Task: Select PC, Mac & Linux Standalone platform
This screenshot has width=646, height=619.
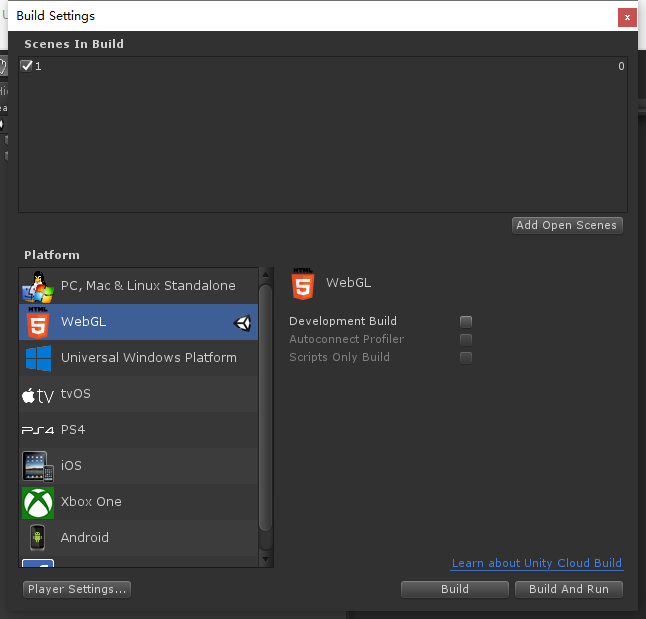Action: point(138,286)
